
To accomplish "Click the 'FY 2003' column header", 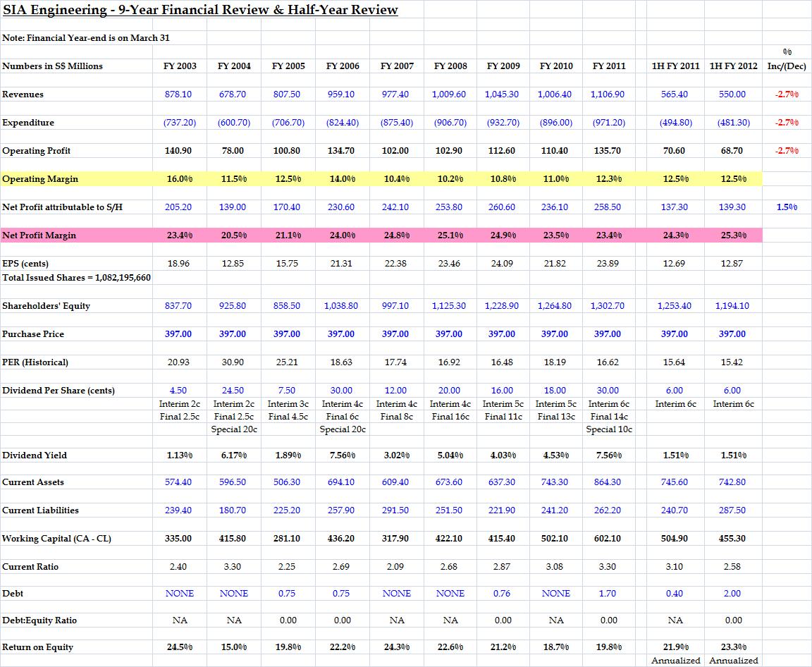I will point(180,66).
